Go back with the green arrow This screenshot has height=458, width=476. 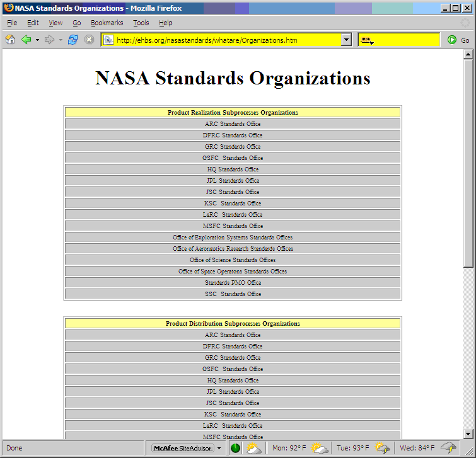coord(26,40)
